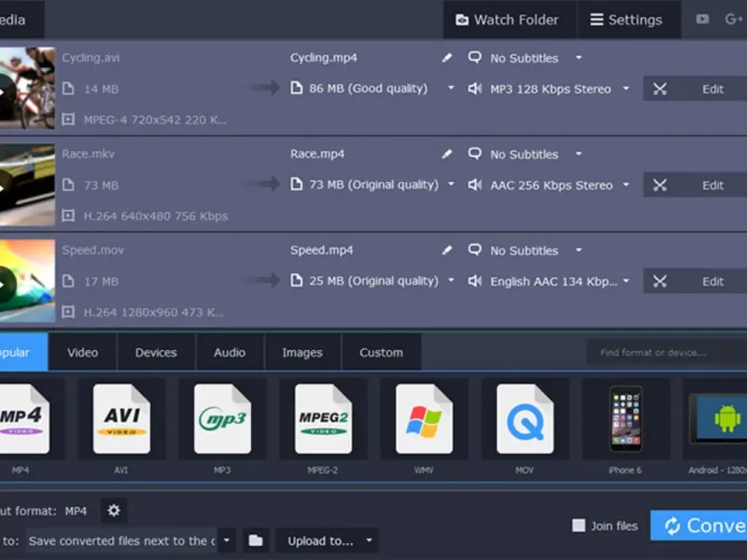Open the Upload to... dropdown
Image resolution: width=747 pixels, height=560 pixels.
(328, 540)
